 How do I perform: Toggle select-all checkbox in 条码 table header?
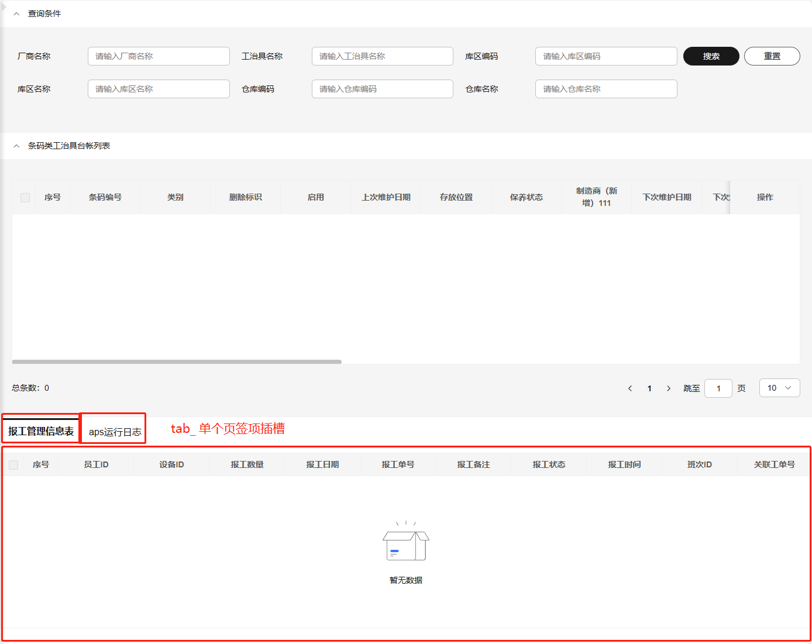pyautogui.click(x=25, y=198)
